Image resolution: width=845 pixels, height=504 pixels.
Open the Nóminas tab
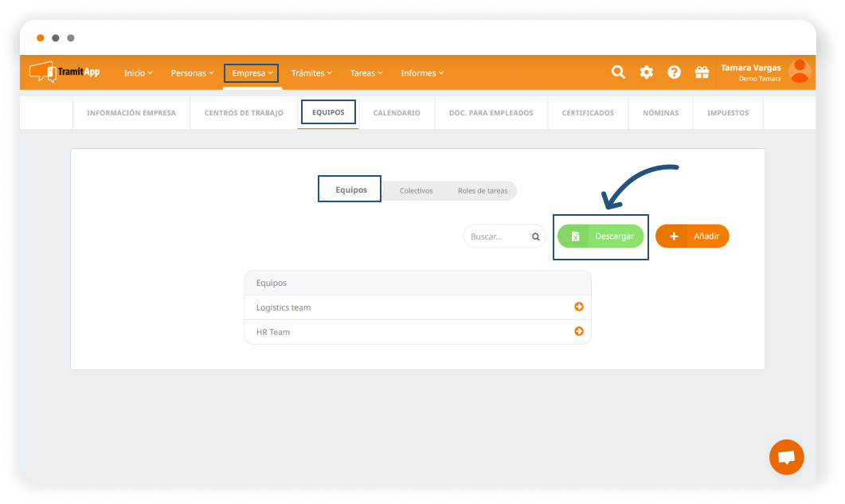(660, 113)
